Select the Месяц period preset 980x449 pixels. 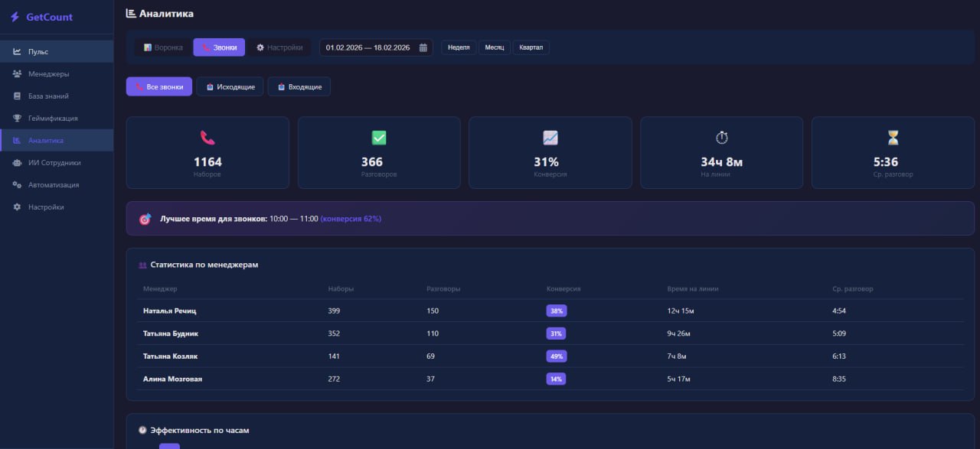click(495, 47)
